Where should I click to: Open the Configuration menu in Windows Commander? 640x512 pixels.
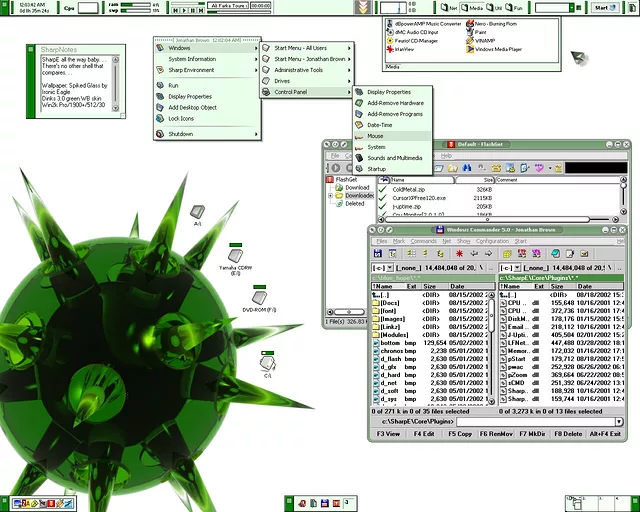(x=491, y=241)
